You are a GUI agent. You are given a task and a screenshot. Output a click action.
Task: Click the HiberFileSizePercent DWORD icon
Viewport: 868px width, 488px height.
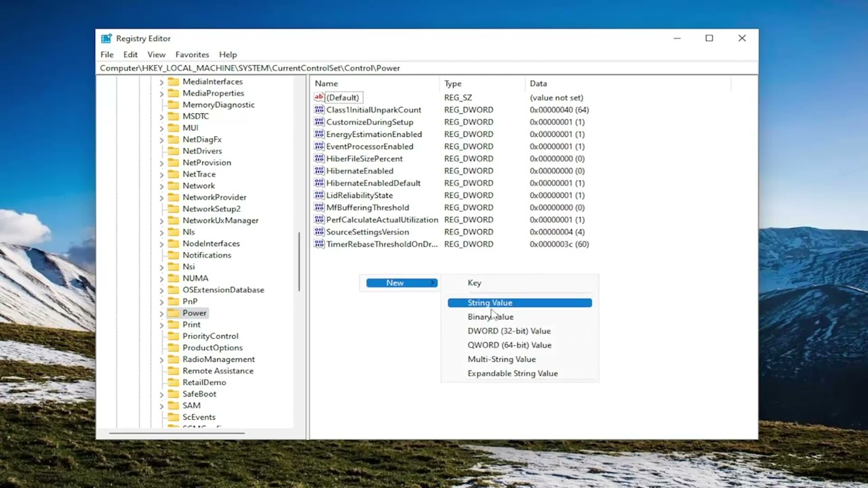[x=319, y=159]
